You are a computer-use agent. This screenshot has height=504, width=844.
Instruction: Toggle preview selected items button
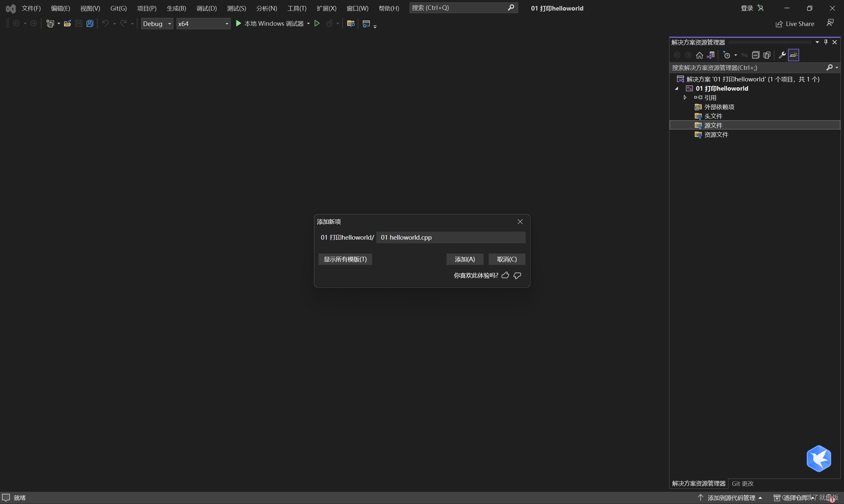pyautogui.click(x=794, y=55)
